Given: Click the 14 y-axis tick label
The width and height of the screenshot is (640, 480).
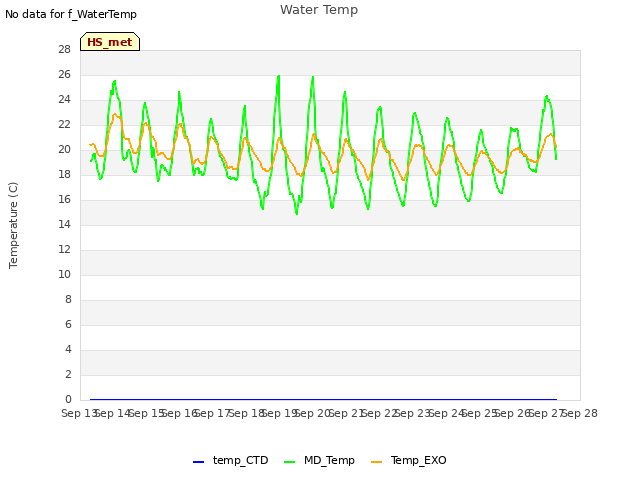Looking at the screenshot, I should point(64,224).
